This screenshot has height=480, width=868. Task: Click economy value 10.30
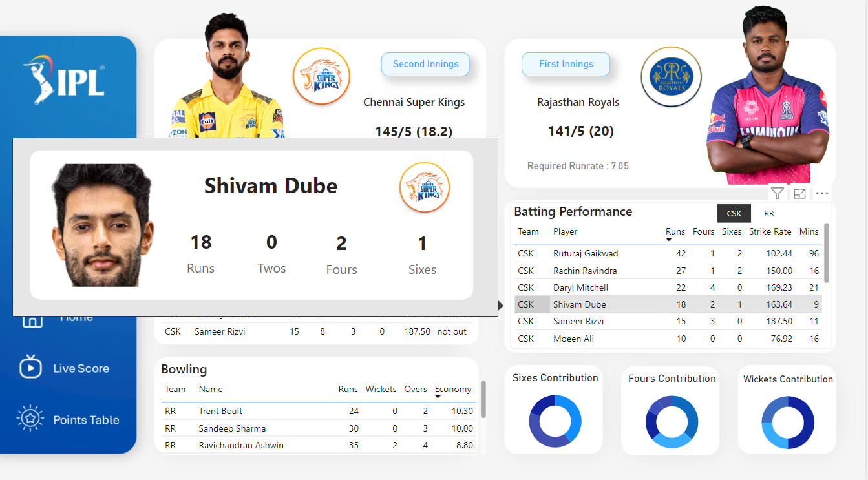pos(463,411)
